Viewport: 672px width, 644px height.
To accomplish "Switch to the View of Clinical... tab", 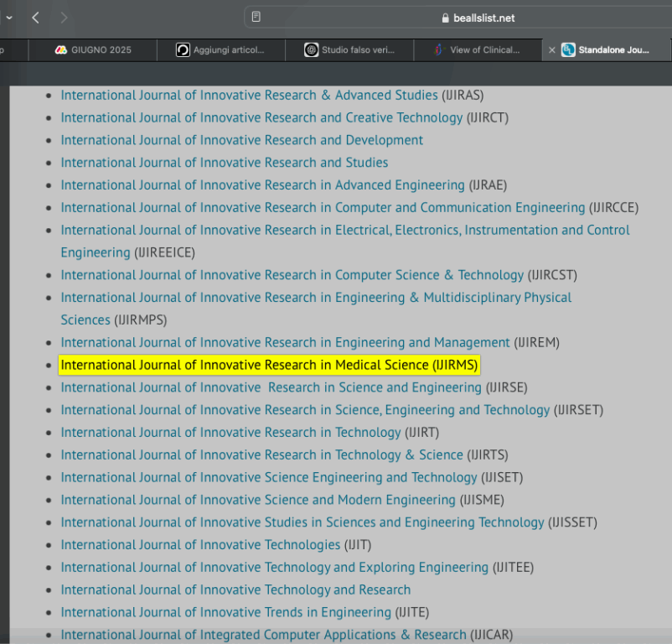I will point(478,50).
